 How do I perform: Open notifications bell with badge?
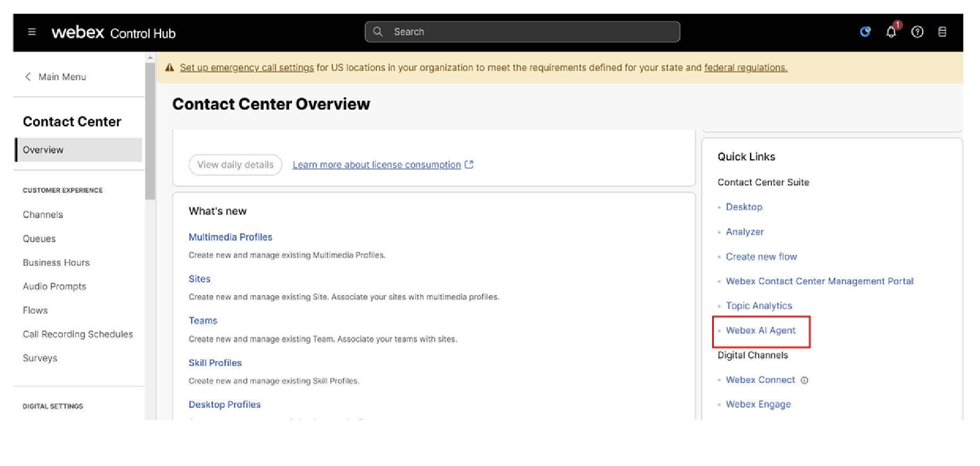892,31
